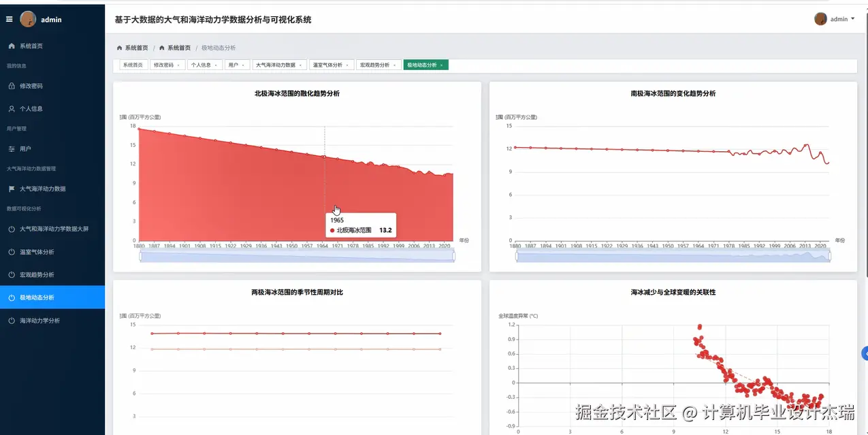The width and height of the screenshot is (868, 435).
Task: Click the 极地动态分析 breadcrumb text
Action: coord(219,48)
